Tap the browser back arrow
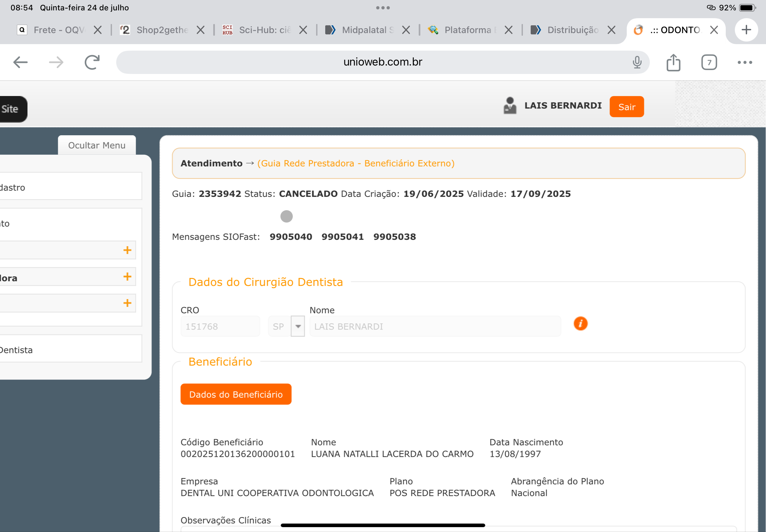 point(20,62)
